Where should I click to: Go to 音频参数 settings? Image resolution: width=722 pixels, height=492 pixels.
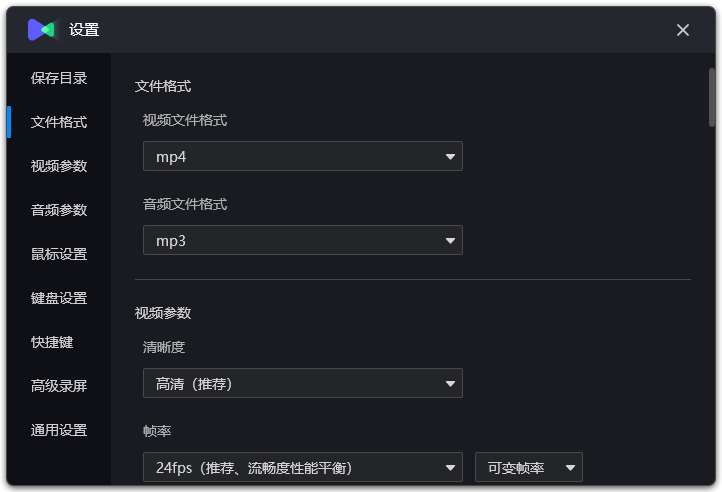point(59,210)
